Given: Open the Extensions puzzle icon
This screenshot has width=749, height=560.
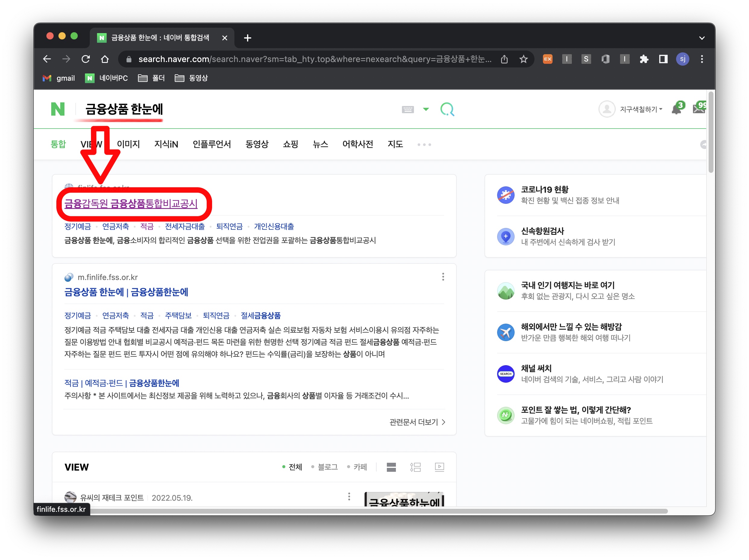Looking at the screenshot, I should [644, 59].
